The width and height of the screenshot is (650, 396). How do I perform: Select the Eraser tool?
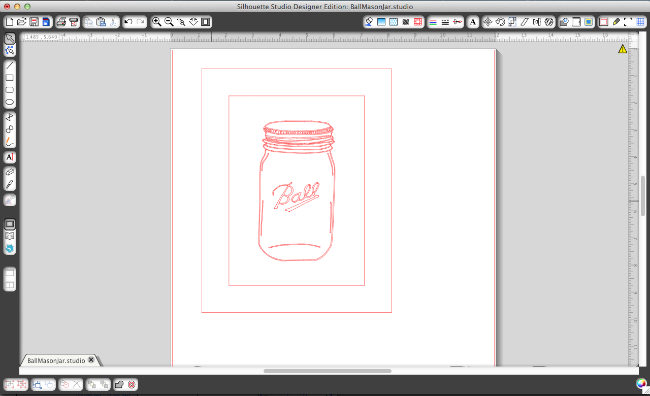pos(10,172)
